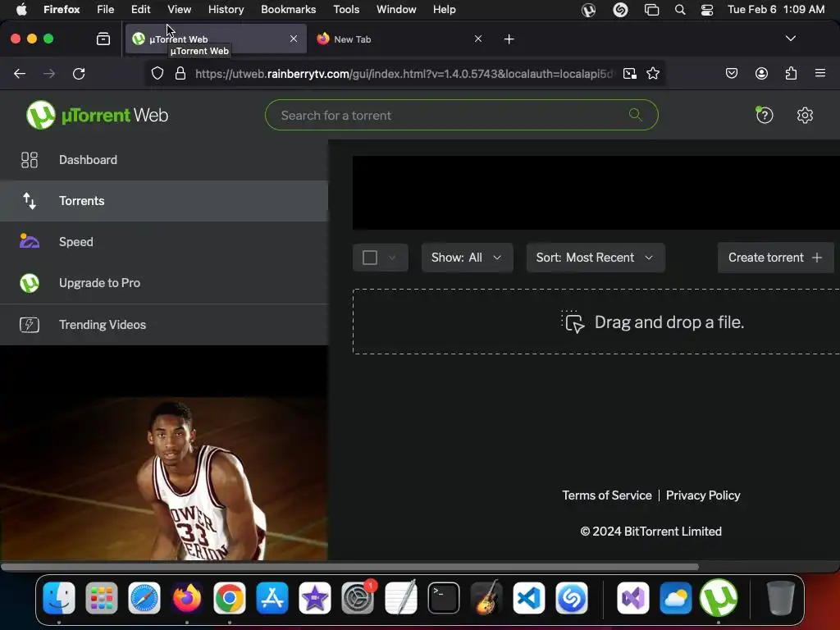Open the Privacy Policy link
Screen dimensions: 840x630
703,495
